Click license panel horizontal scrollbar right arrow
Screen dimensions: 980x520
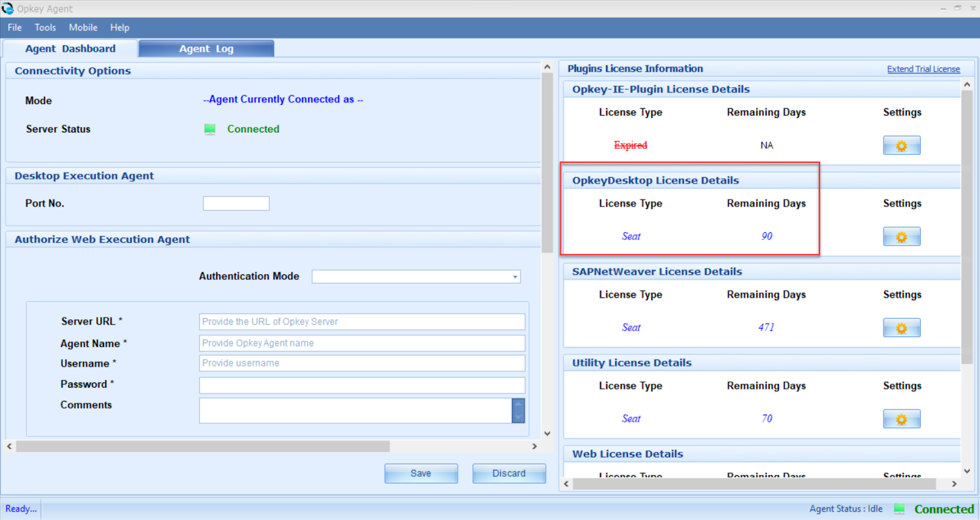pyautogui.click(x=954, y=484)
